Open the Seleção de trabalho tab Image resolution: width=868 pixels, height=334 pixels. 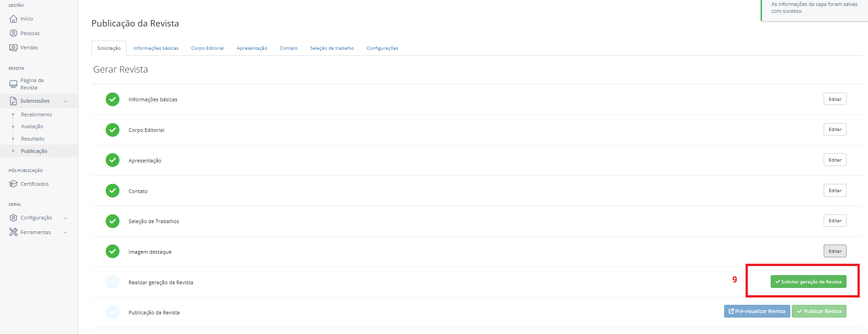pyautogui.click(x=332, y=48)
